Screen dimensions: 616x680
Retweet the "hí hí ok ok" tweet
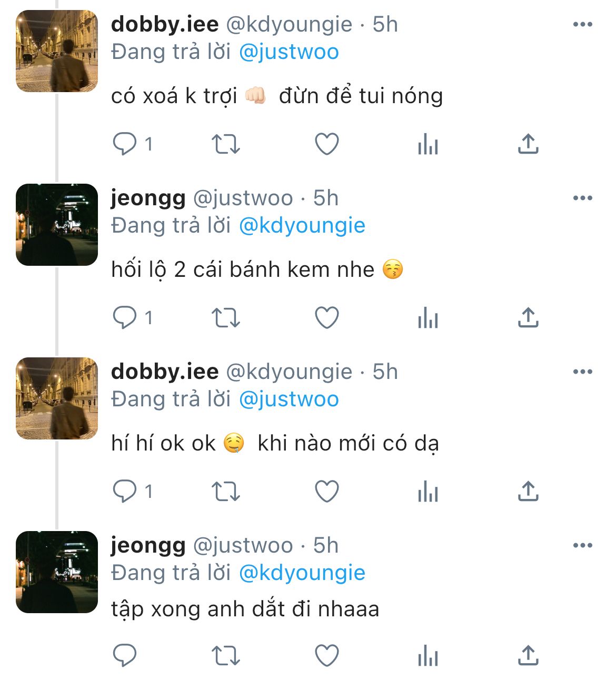click(225, 492)
